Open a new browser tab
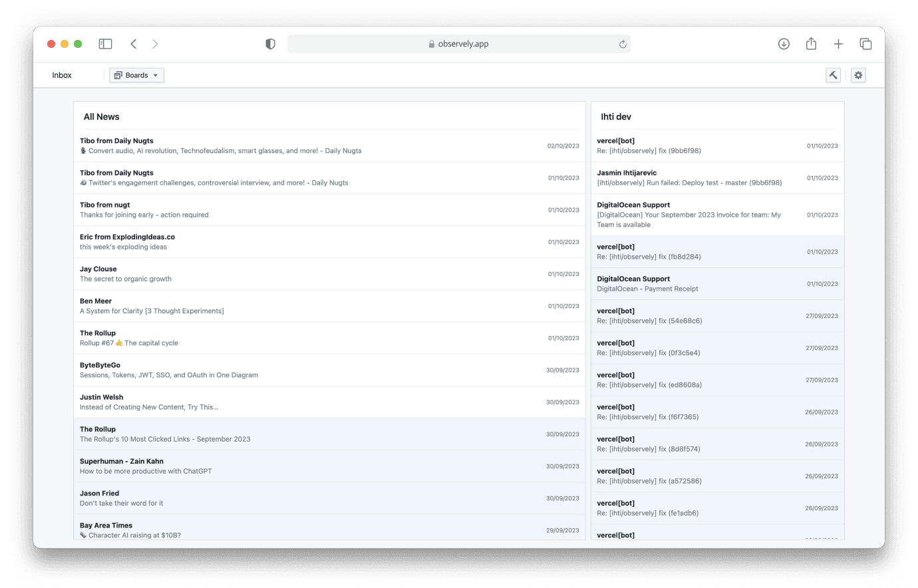Screen dimensions: 918x588 pos(838,44)
